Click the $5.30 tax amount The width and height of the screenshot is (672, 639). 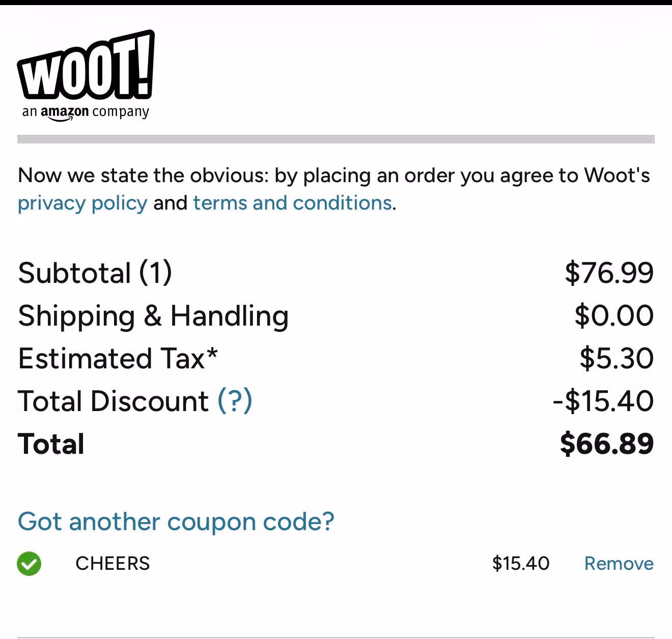617,358
